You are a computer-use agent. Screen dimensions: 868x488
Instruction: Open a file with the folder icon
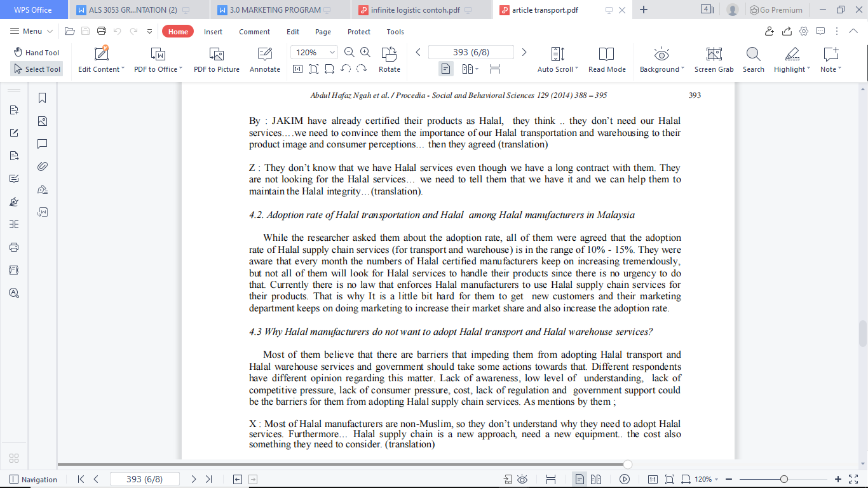[x=70, y=31]
